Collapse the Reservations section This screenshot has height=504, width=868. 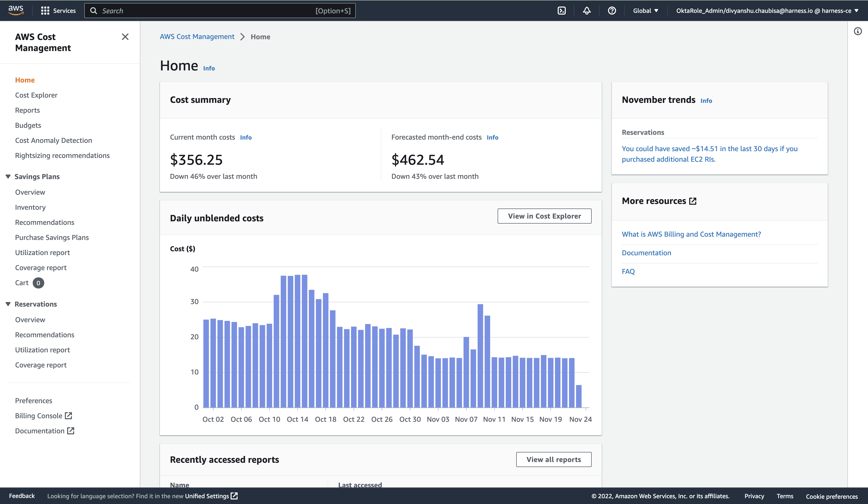tap(8, 304)
